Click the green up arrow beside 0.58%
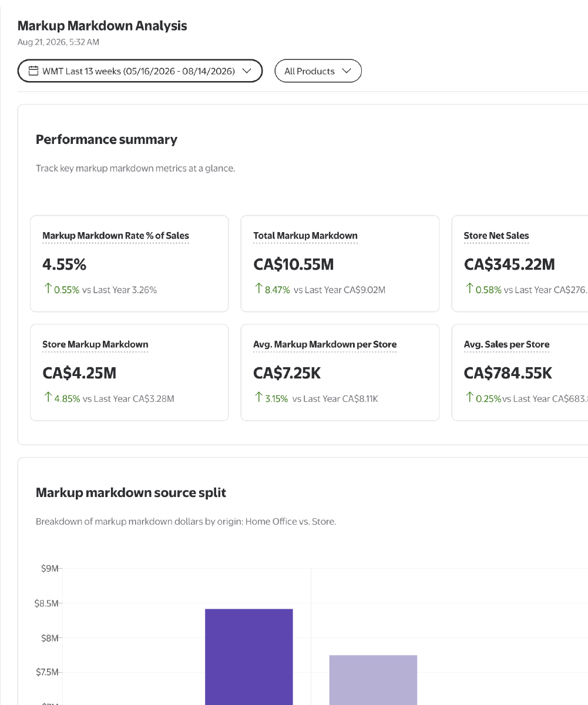This screenshot has width=588, height=705. (x=469, y=288)
